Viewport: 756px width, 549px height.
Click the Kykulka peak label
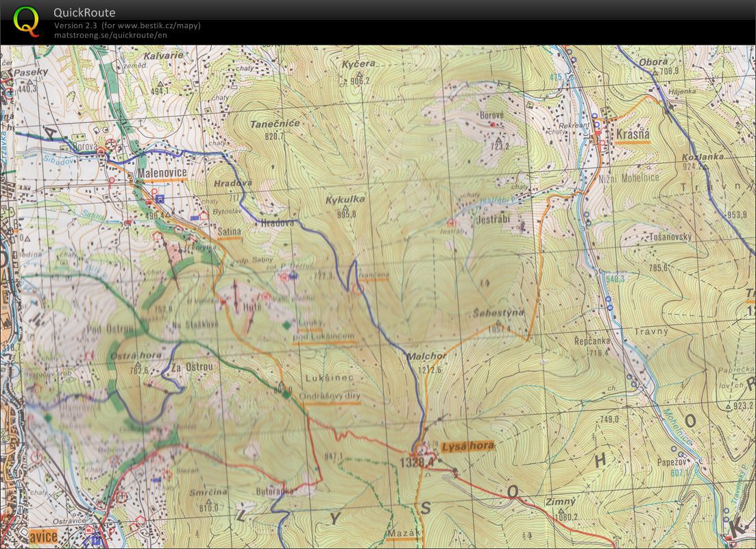pos(345,199)
